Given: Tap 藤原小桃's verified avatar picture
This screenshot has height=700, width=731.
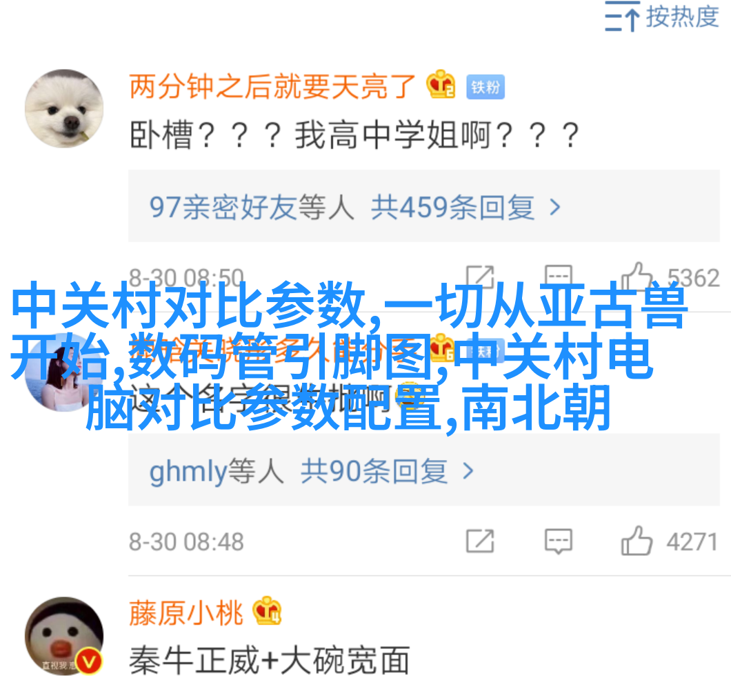Looking at the screenshot, I should 64,636.
